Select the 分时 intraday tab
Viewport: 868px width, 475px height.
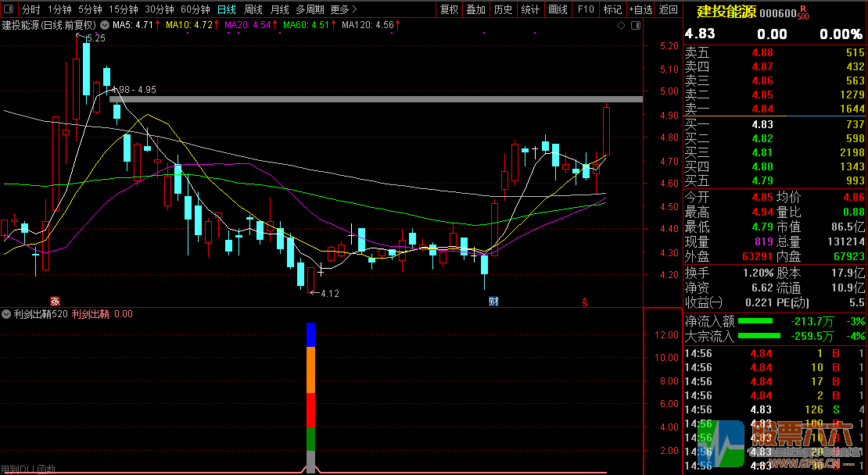tap(30, 10)
